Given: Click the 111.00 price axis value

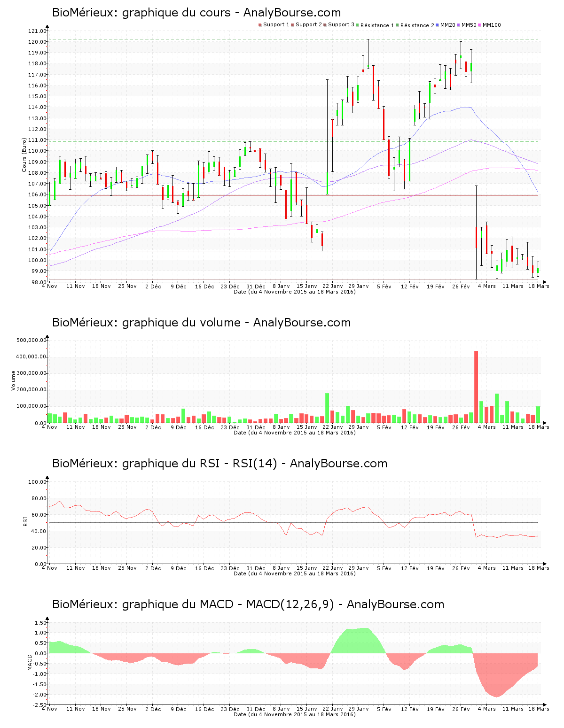Looking at the screenshot, I should click(x=37, y=140).
